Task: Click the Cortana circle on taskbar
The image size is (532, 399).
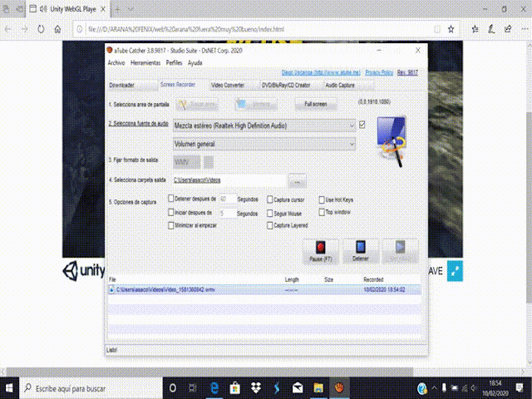Action: 173,388
